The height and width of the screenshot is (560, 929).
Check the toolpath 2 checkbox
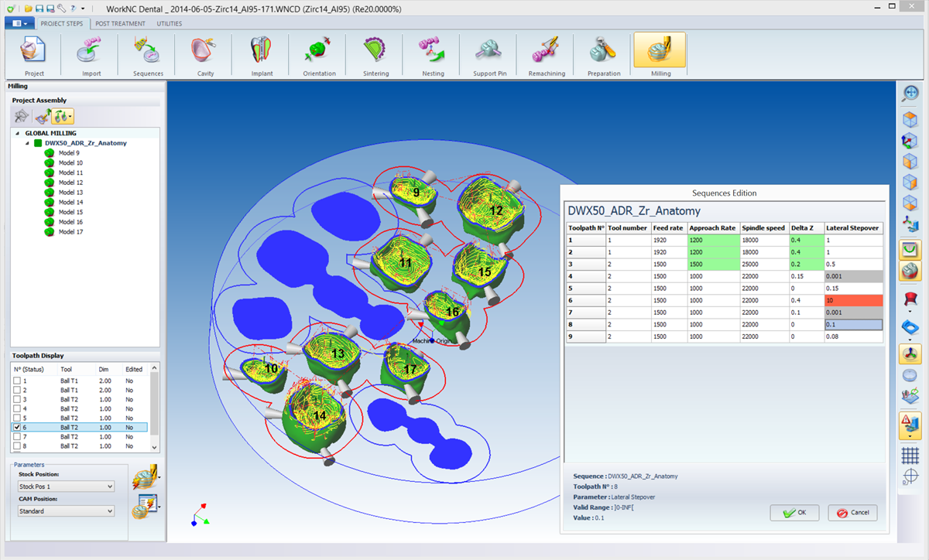point(18,390)
